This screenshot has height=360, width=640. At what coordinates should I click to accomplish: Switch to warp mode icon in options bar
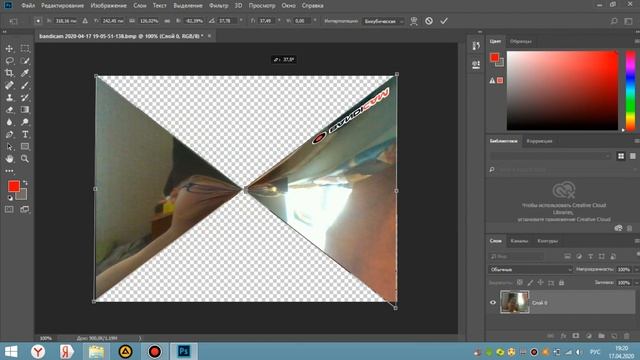[414, 21]
